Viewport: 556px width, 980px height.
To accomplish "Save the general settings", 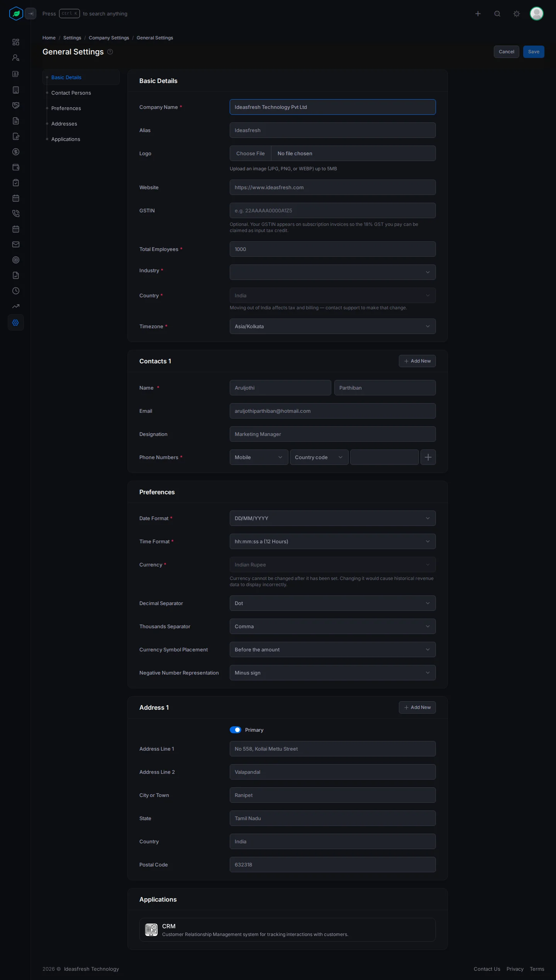I will (534, 52).
